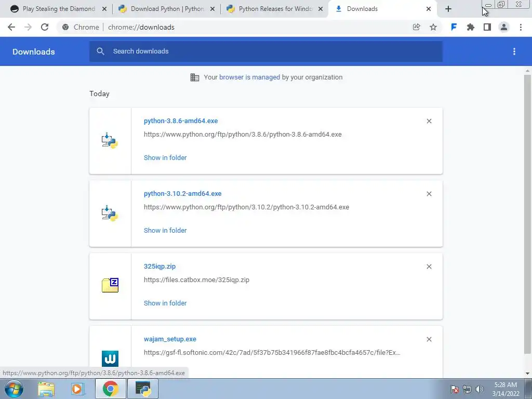Remove 325iqp.zip from the list
Screen dimensions: 532x399
[429, 267]
